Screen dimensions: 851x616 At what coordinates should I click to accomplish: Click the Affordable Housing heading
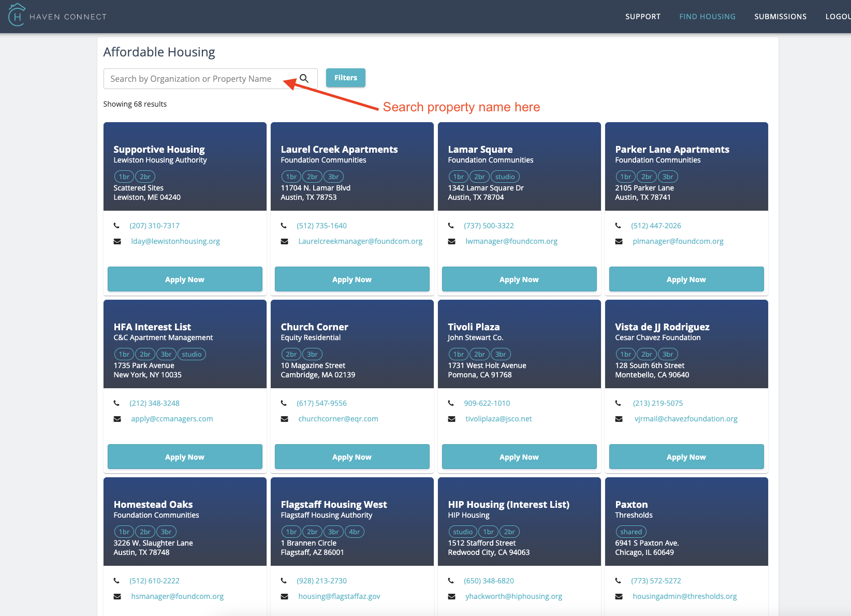(159, 52)
